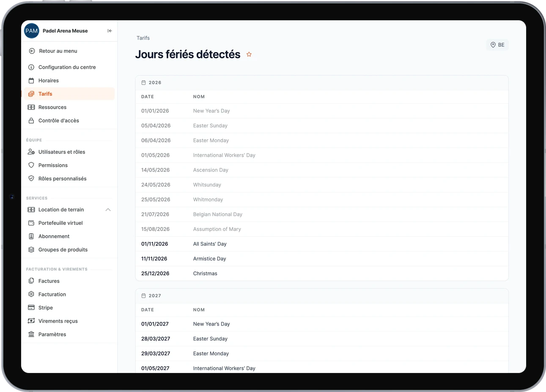This screenshot has width=546, height=392.
Task: Click the user-gear icon for Utilisateurs et rôles
Action: 31,152
